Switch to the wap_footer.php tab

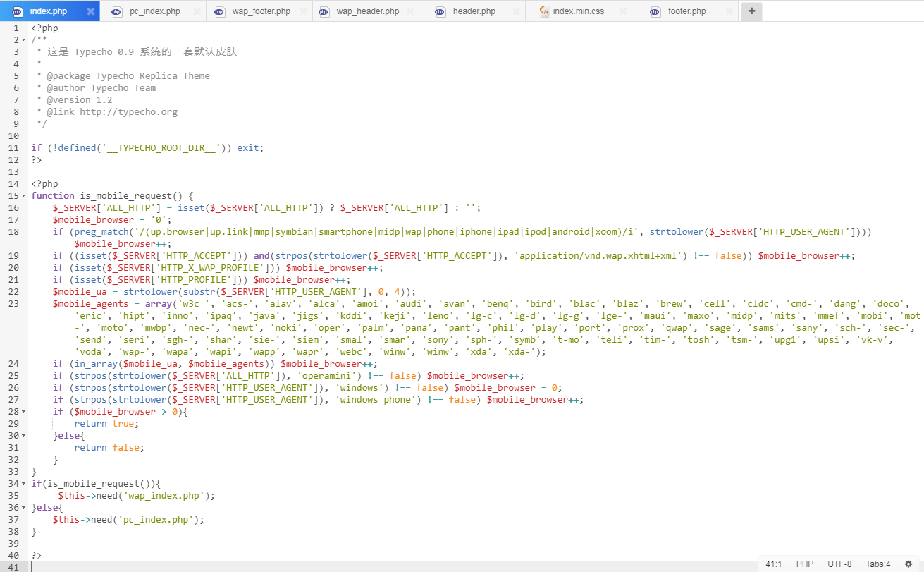coord(259,11)
